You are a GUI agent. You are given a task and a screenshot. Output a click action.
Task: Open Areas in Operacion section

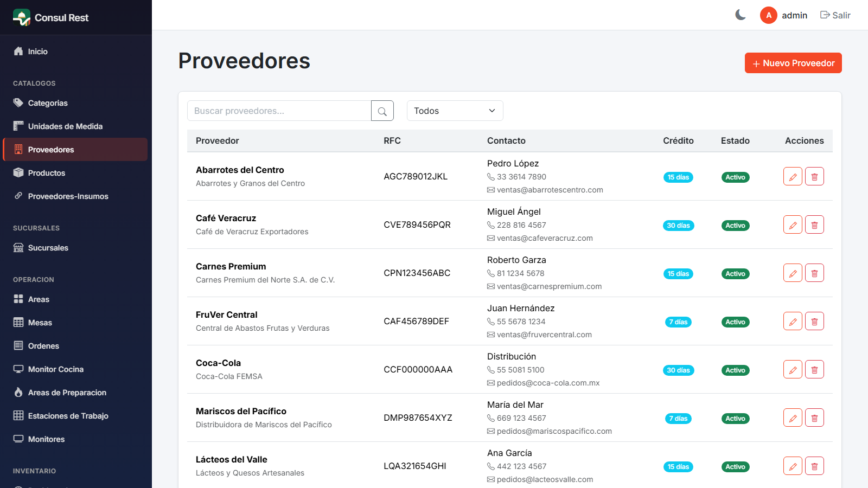click(x=76, y=299)
